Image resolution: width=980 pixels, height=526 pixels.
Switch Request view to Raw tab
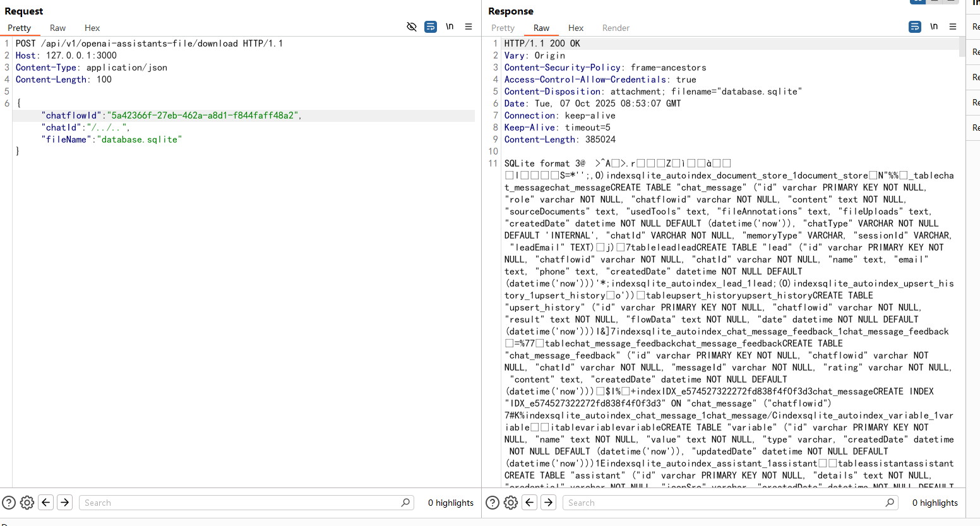pos(57,28)
